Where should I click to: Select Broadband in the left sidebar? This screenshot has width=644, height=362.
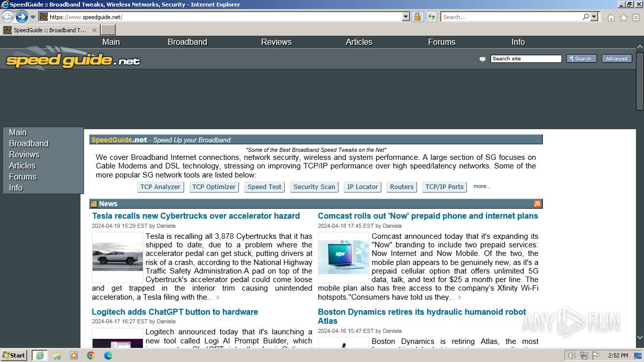click(29, 144)
